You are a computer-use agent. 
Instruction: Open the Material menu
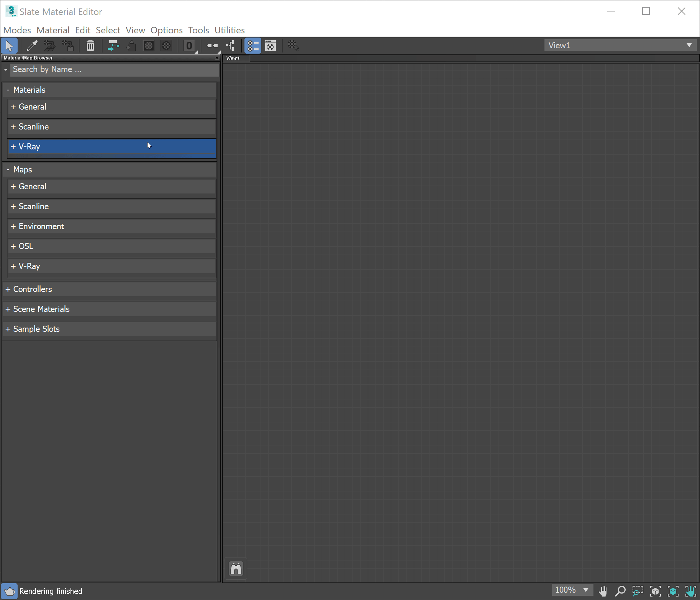[x=53, y=30]
